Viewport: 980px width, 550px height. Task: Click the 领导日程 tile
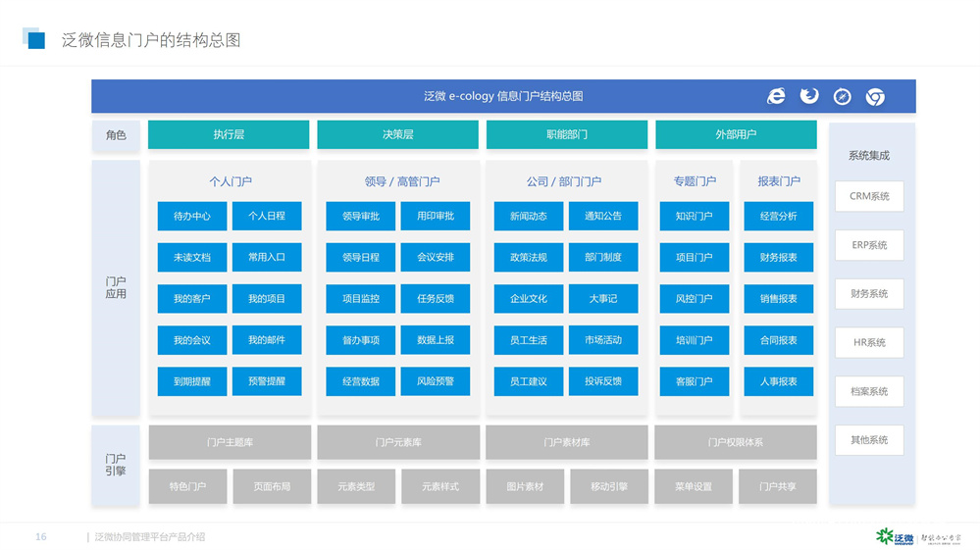[x=361, y=257]
